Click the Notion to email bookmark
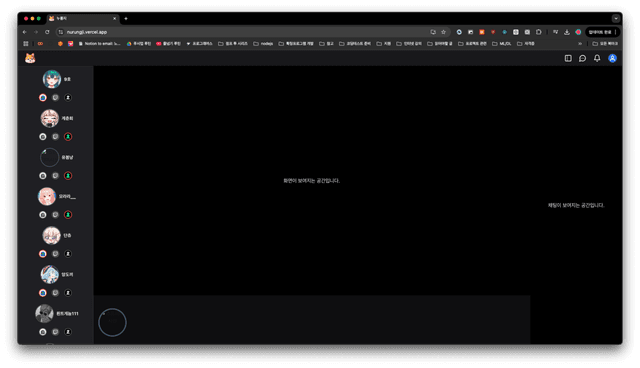This screenshot has height=368, width=640. [x=99, y=44]
